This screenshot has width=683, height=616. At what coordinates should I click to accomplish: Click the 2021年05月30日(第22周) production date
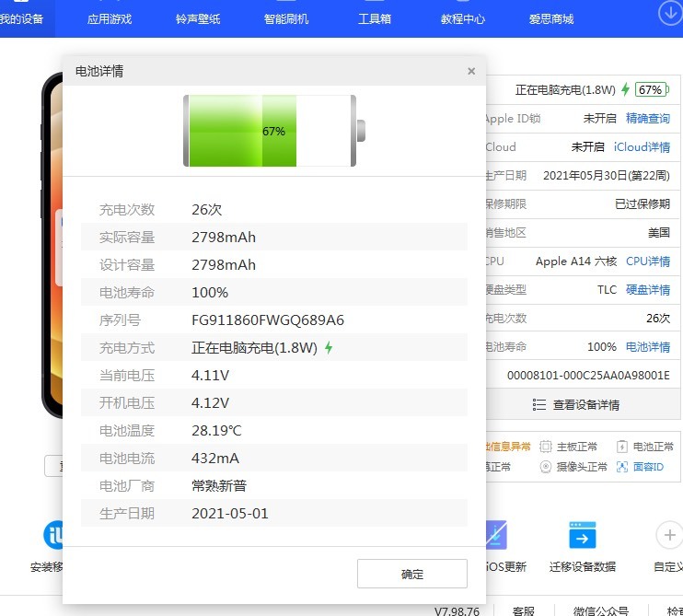pyautogui.click(x=607, y=176)
